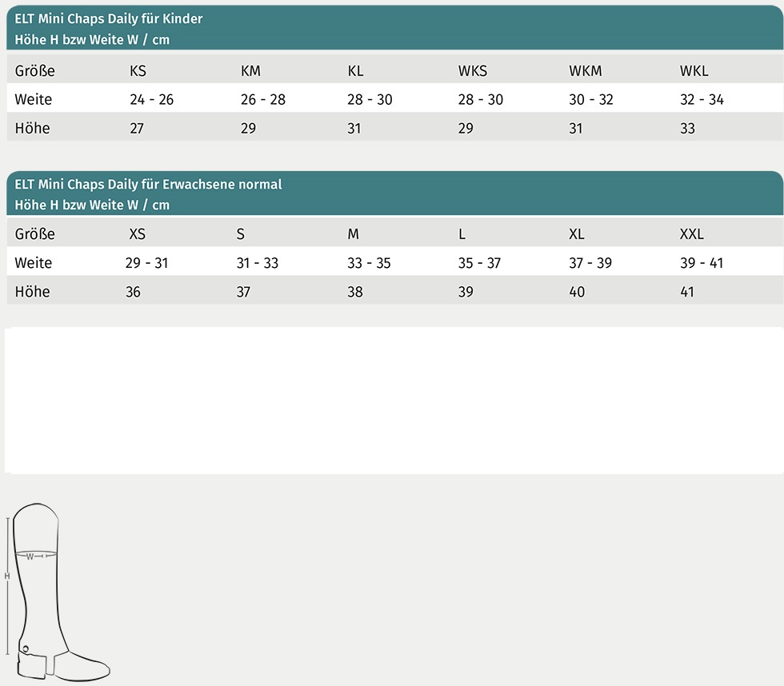
Task: Select the title 'ELT Mini Chaps Daily für Kinder'
Action: click(x=109, y=18)
